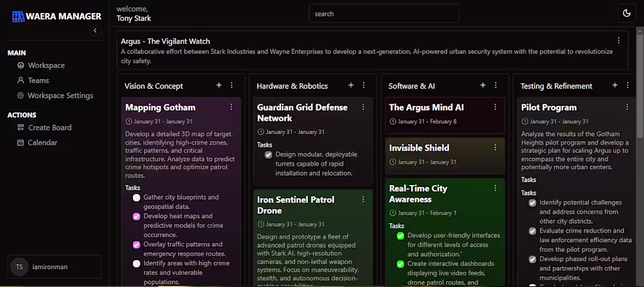The width and height of the screenshot is (644, 287).
Task: Click the Mapping Gotham date clock icon
Action: click(129, 122)
